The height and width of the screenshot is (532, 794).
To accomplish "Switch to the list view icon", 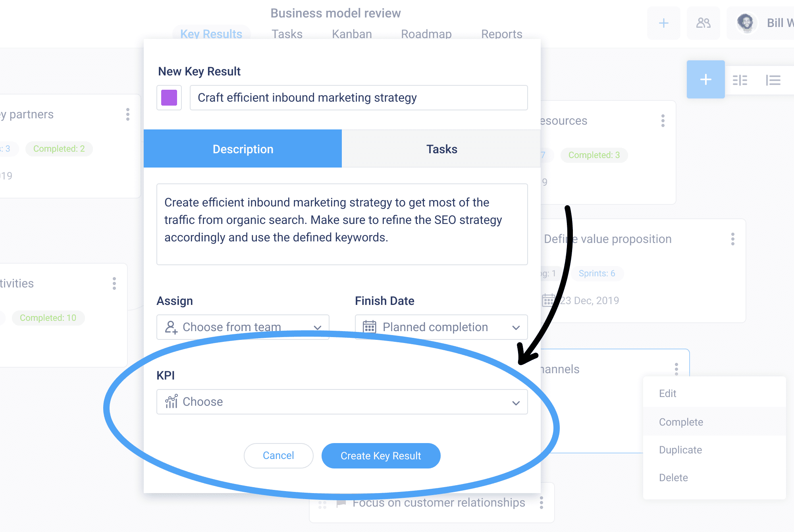I will click(773, 80).
